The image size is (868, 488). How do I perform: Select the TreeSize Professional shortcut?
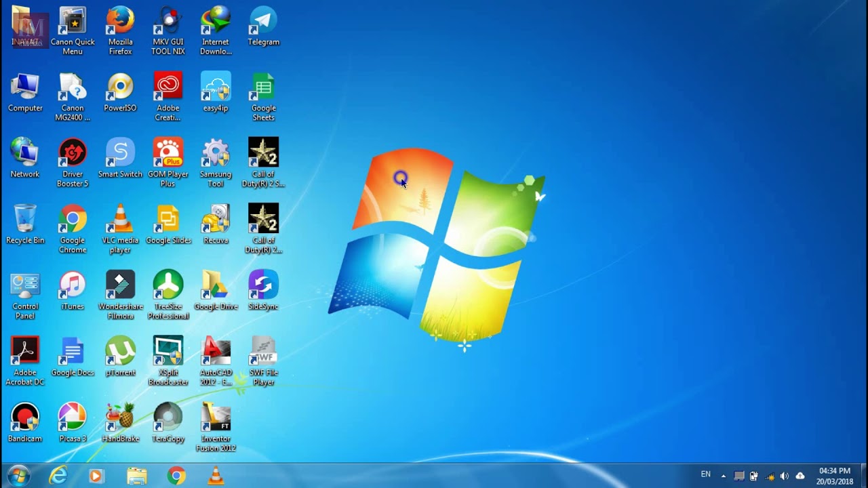(168, 296)
